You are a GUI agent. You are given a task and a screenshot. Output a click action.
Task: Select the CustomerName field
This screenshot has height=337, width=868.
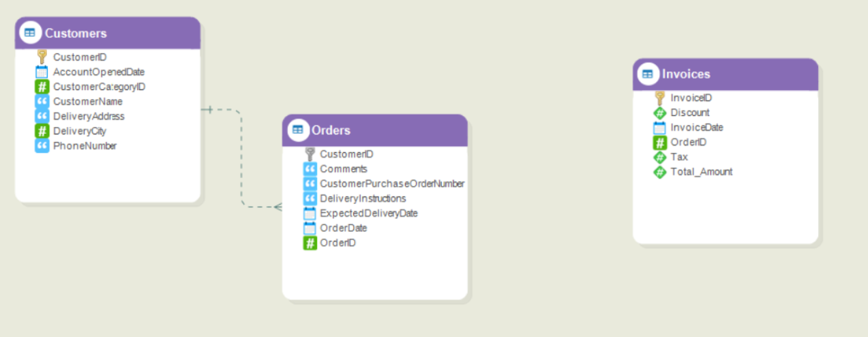(88, 102)
